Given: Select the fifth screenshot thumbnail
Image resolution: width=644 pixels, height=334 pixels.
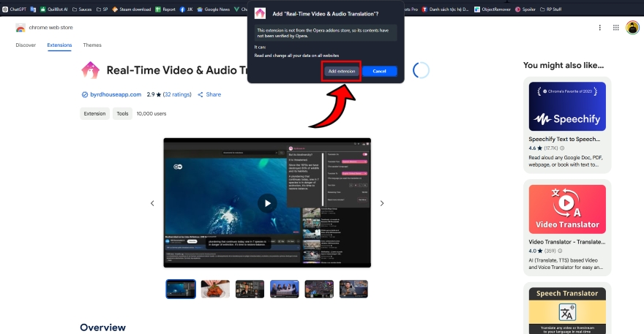Looking at the screenshot, I should pyautogui.click(x=319, y=289).
